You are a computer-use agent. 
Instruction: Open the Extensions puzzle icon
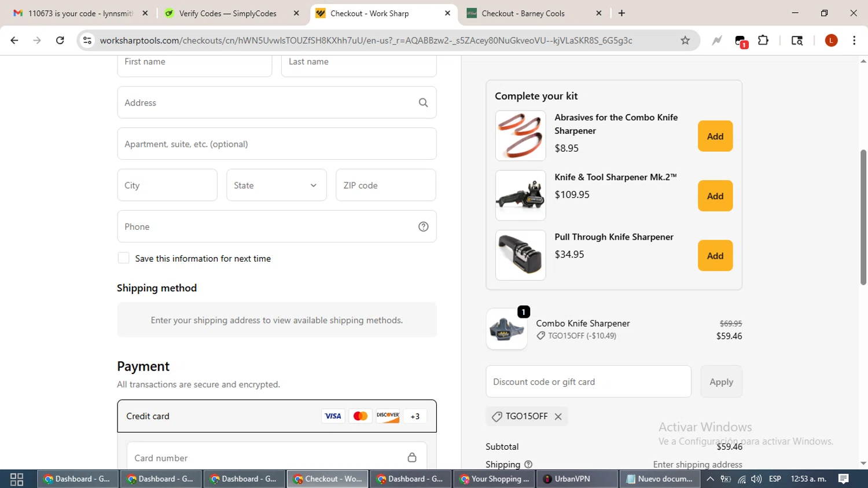763,41
